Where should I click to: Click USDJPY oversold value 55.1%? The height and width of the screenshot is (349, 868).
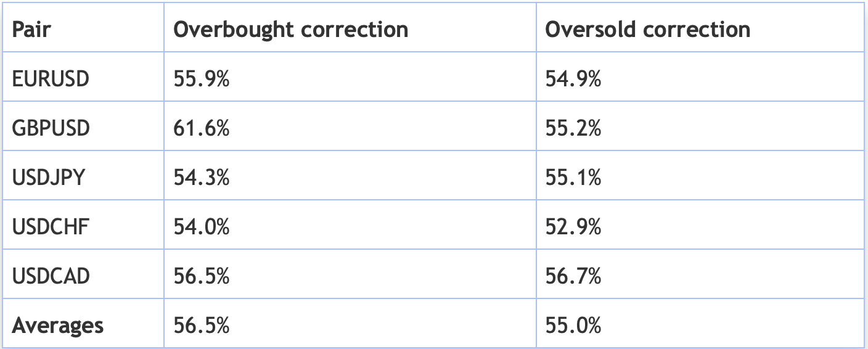click(x=573, y=178)
